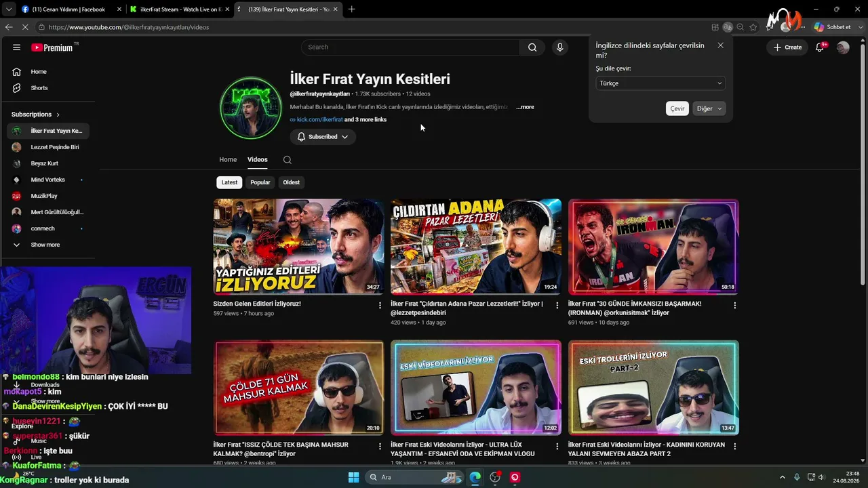Open options for ISSIZ ÇÖLDE TEK BAŞINA video
Viewport: 868px width, 488px height.
(x=380, y=447)
